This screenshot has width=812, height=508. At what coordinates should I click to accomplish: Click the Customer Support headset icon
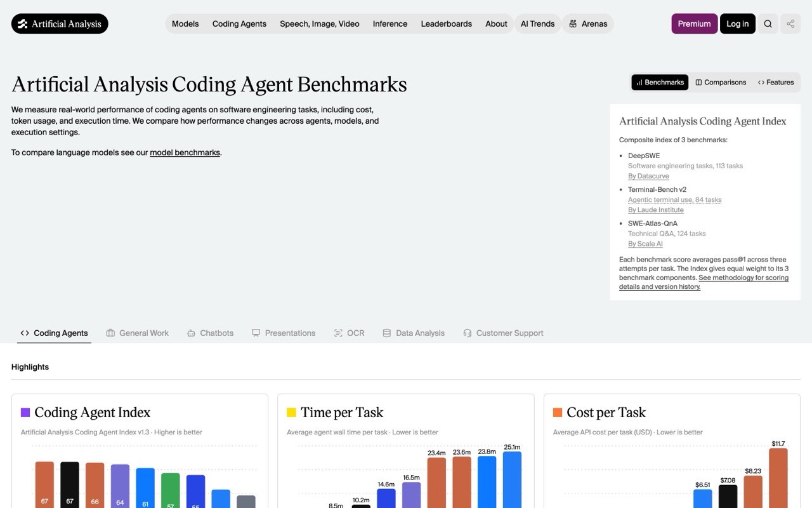coord(468,333)
